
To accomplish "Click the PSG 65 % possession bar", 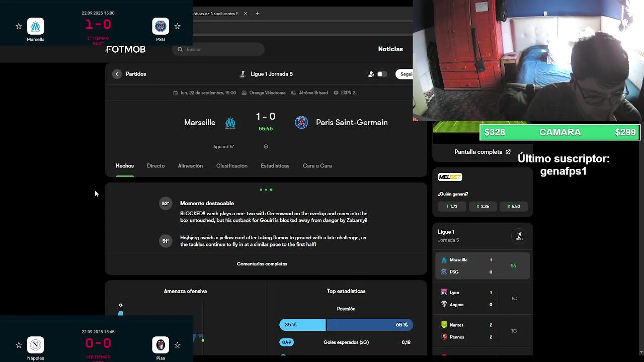I will click(370, 325).
